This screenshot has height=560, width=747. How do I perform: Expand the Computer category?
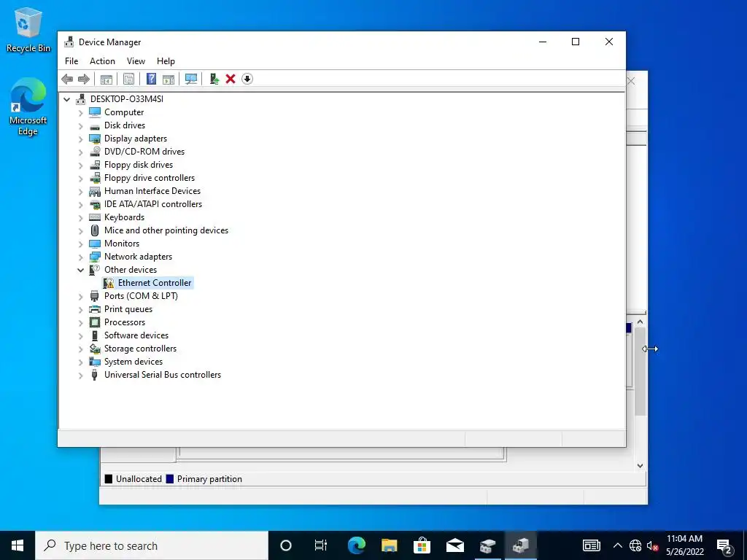[x=80, y=113]
